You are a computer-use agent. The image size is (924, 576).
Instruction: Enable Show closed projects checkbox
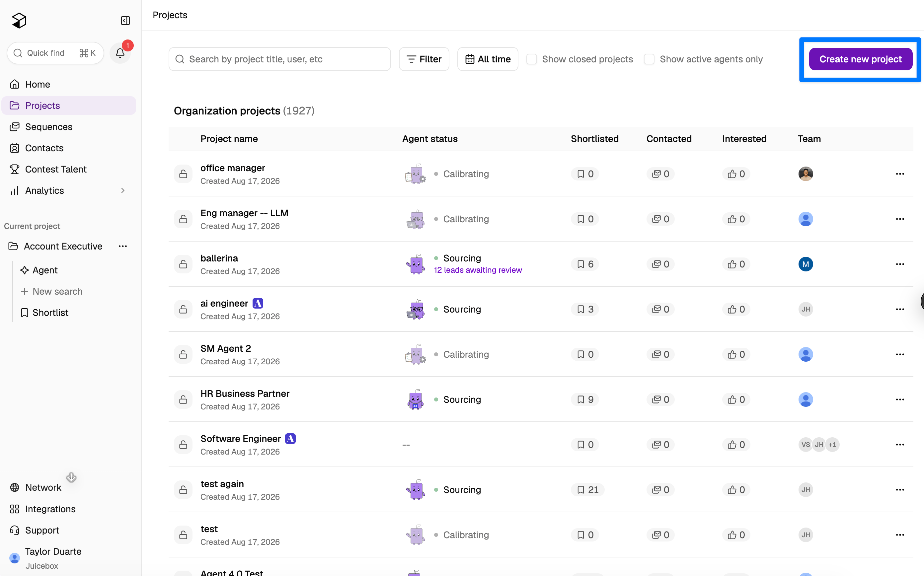point(532,59)
